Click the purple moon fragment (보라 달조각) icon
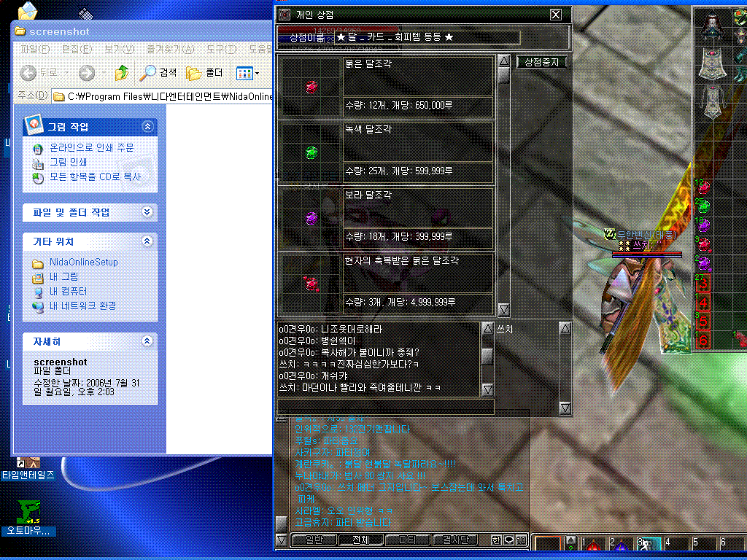Viewport: 747px width, 560px height. point(311,218)
